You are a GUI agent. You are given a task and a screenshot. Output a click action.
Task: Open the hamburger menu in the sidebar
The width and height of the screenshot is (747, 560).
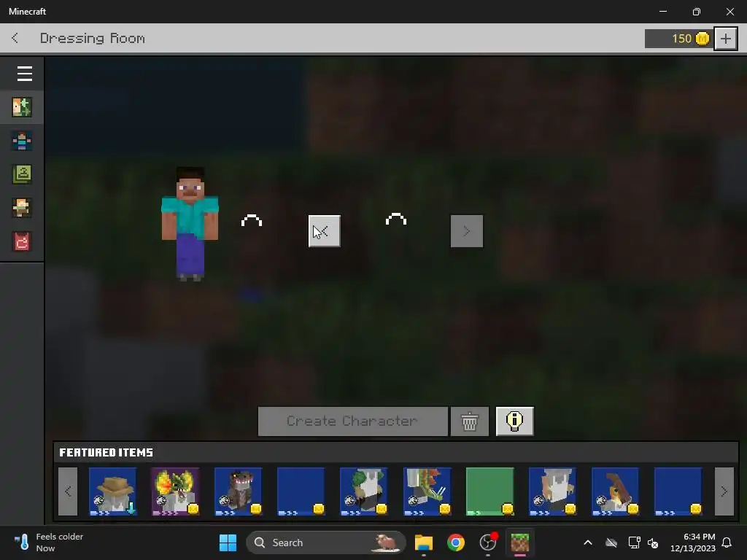click(x=24, y=74)
